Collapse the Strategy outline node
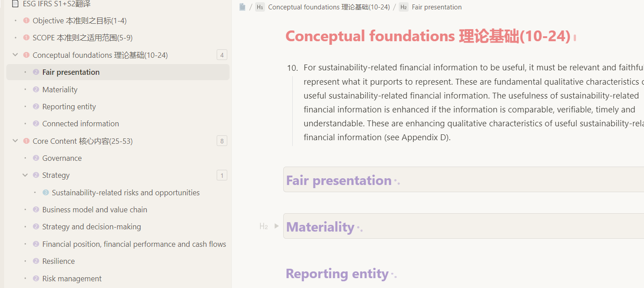 26,175
